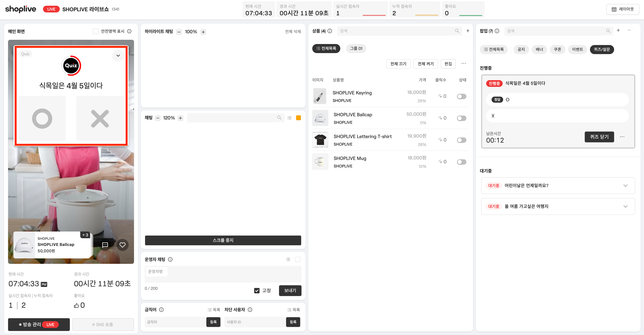Click plus icon to add a popup

618,30
